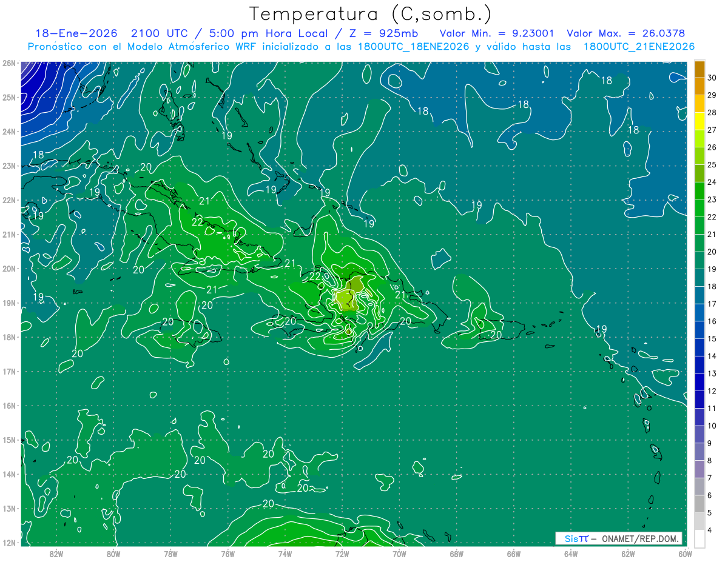Click the color scale label "7"
The width and height of the screenshot is (728, 562).
click(710, 478)
